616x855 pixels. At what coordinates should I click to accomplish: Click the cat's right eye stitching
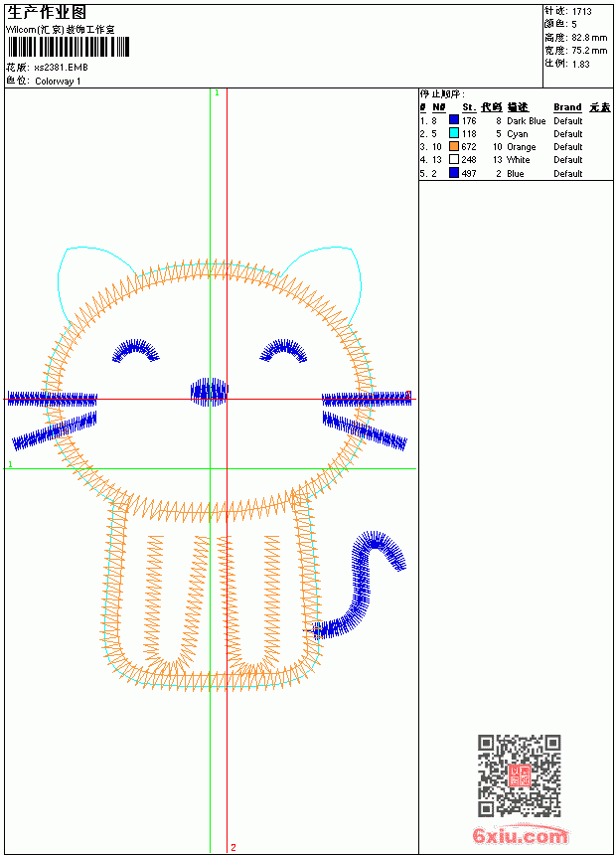coord(283,351)
